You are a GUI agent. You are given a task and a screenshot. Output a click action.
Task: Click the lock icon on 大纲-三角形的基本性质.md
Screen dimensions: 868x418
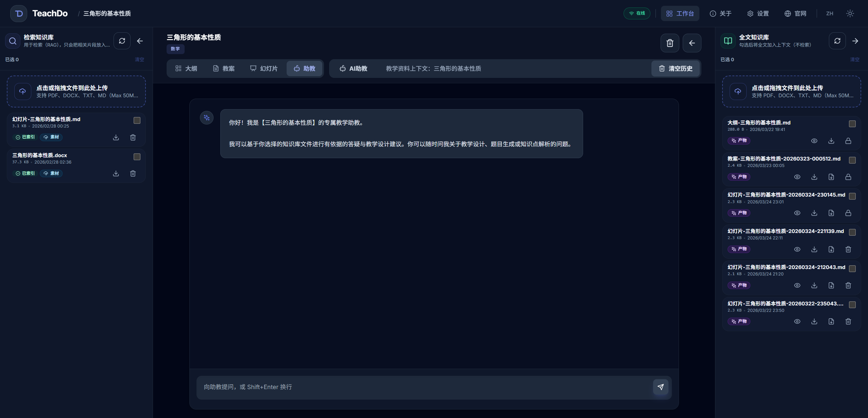pyautogui.click(x=848, y=140)
